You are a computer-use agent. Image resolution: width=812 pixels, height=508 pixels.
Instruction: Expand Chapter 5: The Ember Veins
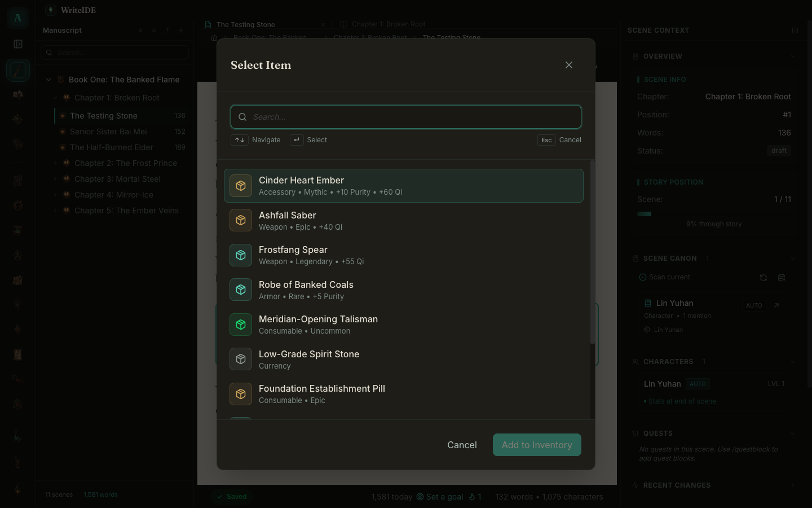55,211
